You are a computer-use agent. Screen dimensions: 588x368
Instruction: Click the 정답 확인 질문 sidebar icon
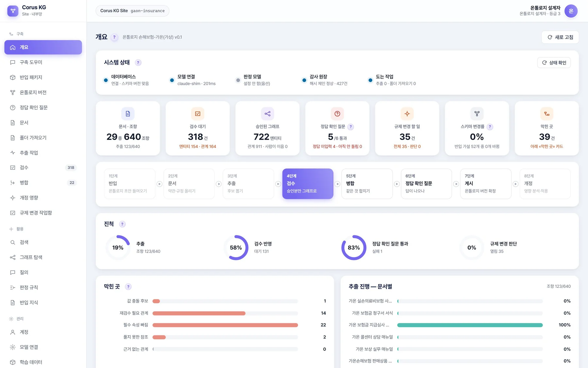click(x=13, y=108)
